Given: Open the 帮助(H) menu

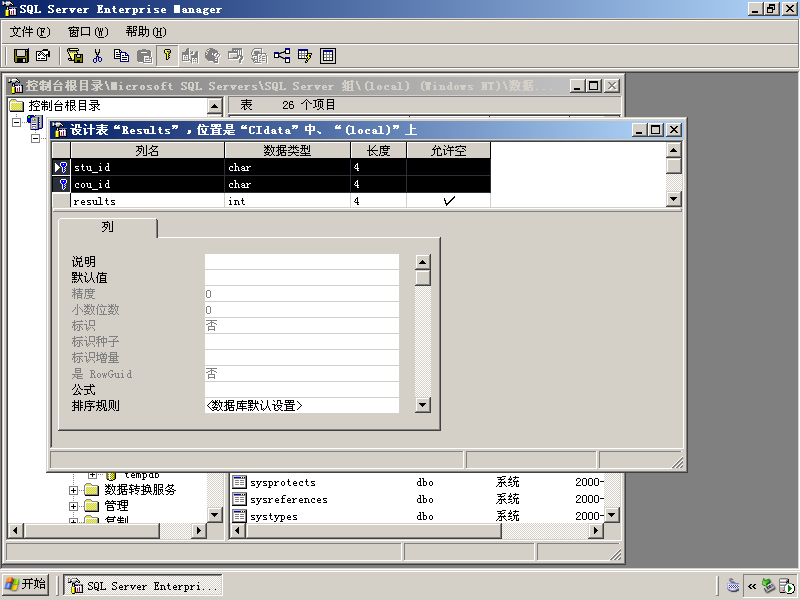Looking at the screenshot, I should (146, 32).
